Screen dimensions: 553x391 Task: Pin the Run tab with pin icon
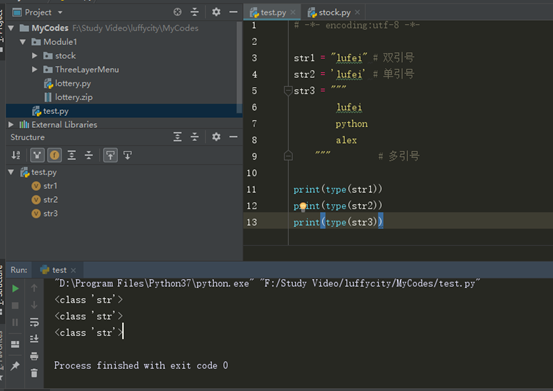click(15, 366)
